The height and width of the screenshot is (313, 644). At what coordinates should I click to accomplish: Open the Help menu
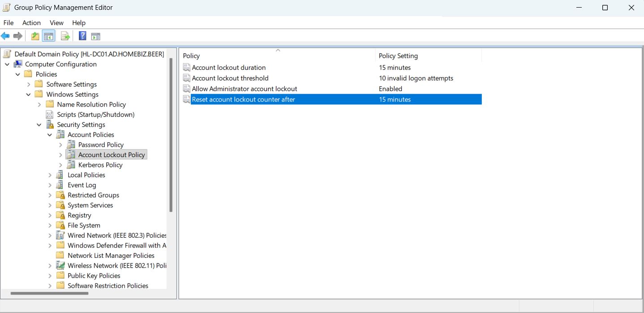[x=79, y=23]
